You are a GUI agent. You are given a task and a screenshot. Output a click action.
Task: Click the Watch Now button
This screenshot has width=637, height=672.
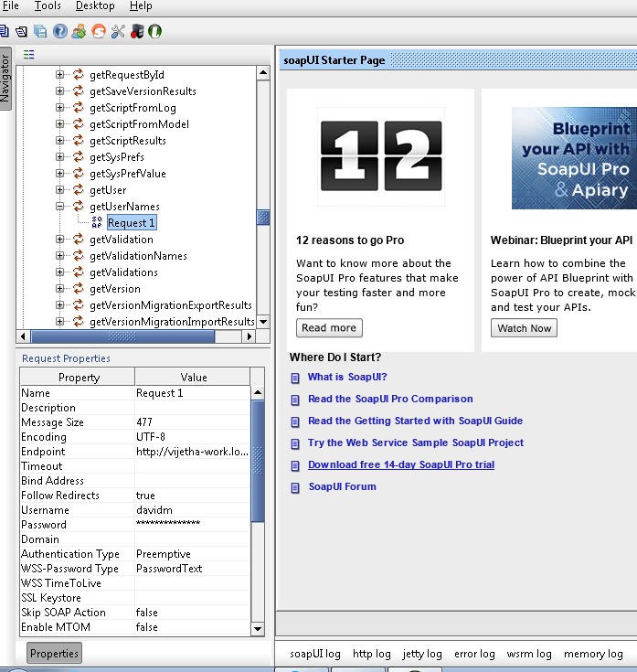pos(524,328)
